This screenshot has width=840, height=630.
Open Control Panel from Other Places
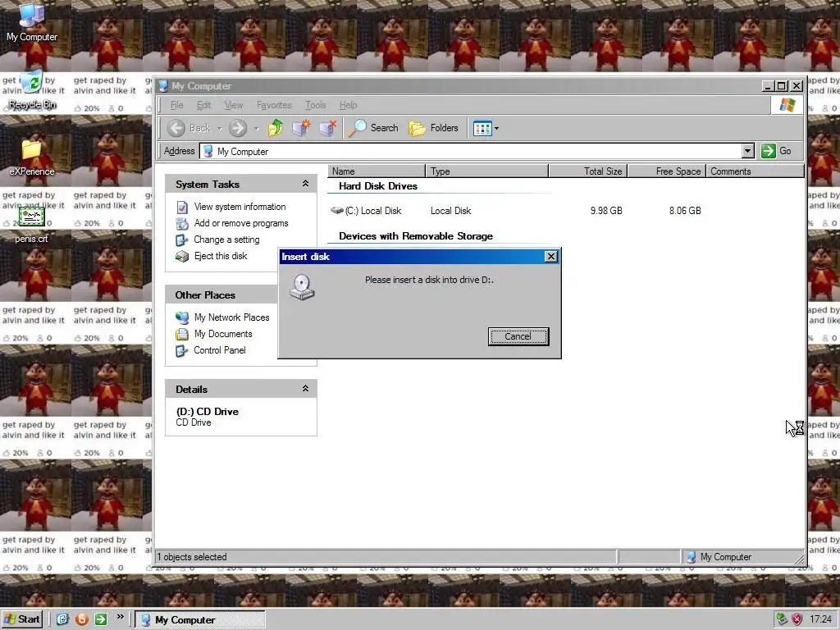[x=220, y=350]
